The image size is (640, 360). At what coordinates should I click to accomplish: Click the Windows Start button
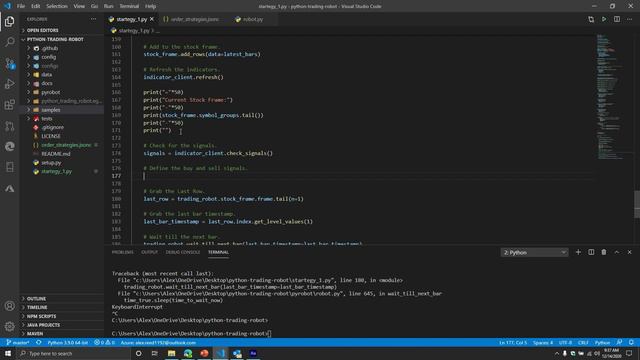tap(8, 353)
